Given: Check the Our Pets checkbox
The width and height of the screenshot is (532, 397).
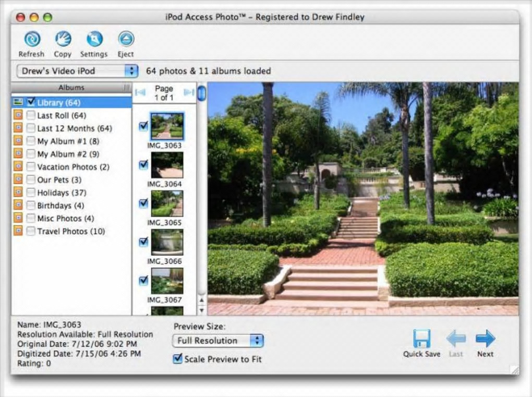Looking at the screenshot, I should [x=31, y=180].
